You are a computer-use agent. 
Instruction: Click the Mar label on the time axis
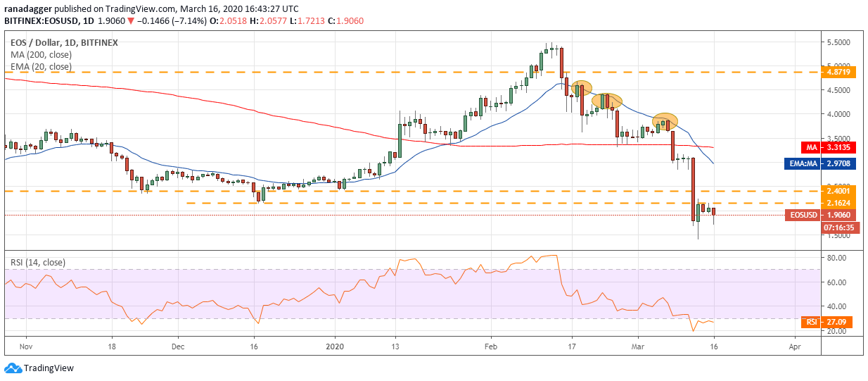[639, 346]
